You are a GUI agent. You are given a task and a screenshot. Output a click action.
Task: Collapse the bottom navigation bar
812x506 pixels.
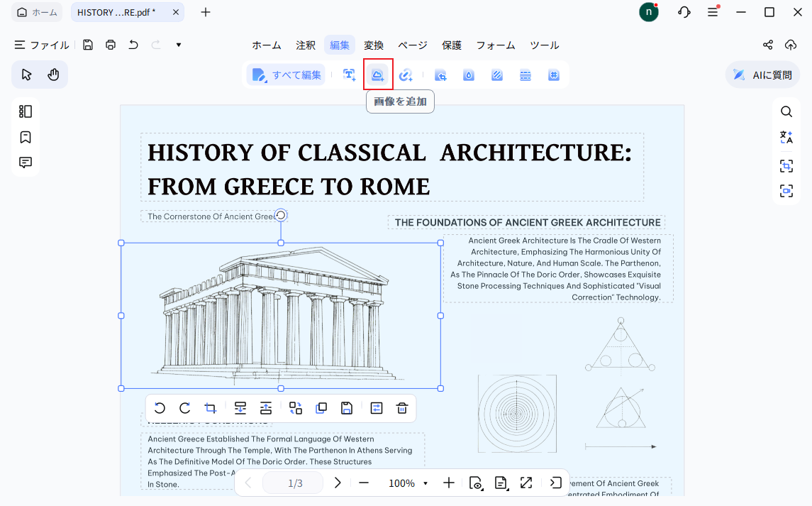tap(555, 483)
